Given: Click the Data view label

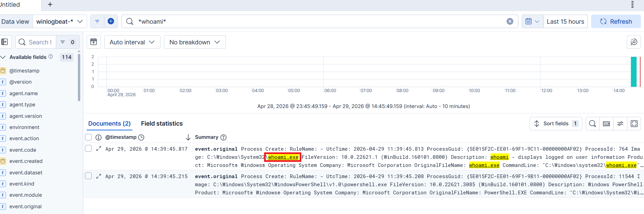Looking at the screenshot, I should point(15,21).
